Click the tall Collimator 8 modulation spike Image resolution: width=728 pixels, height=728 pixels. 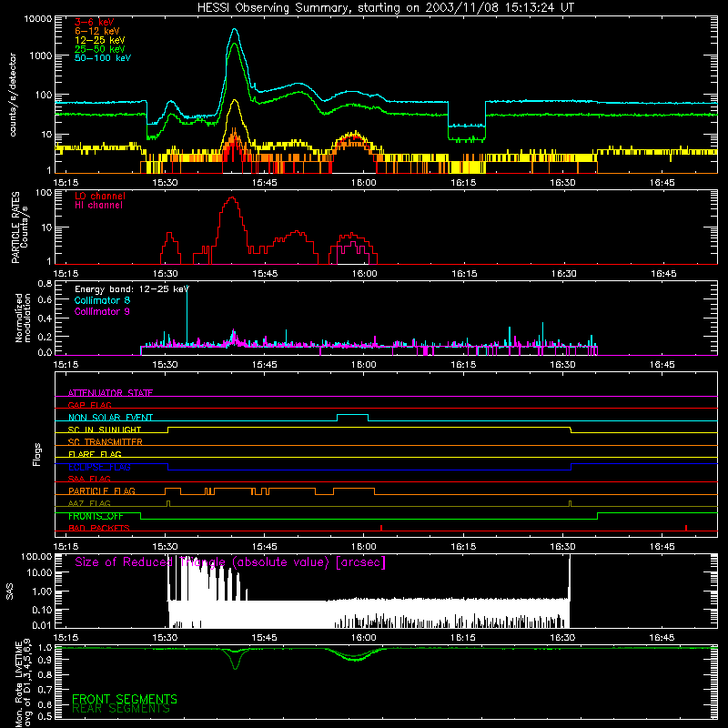187,316
